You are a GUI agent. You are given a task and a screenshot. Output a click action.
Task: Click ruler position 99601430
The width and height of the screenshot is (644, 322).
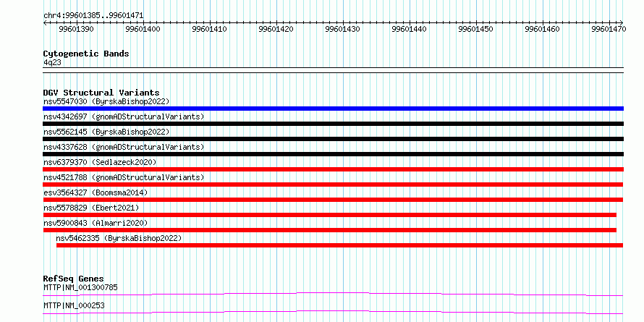click(x=343, y=29)
